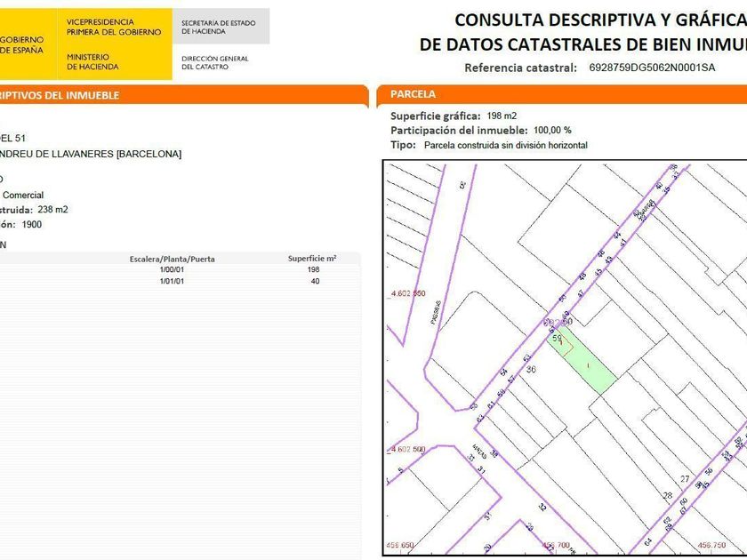
Task: Click the '198 m2' graphic surface value
Action: click(x=502, y=116)
